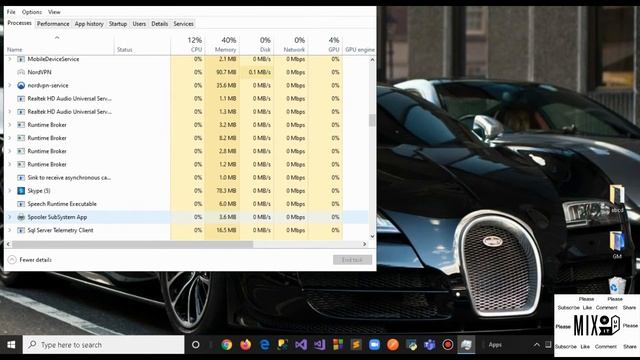Select the MobileDeviceService process icon

pyautogui.click(x=21, y=59)
